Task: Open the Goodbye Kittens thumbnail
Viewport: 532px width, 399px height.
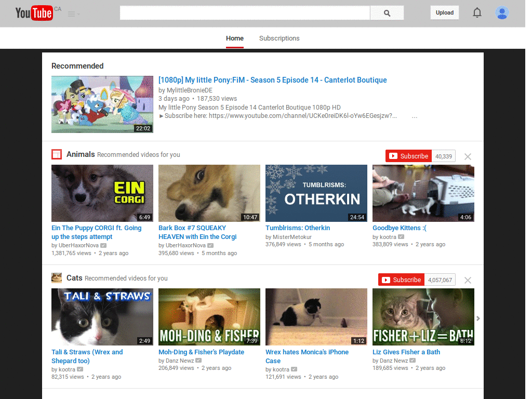Action: coord(423,193)
